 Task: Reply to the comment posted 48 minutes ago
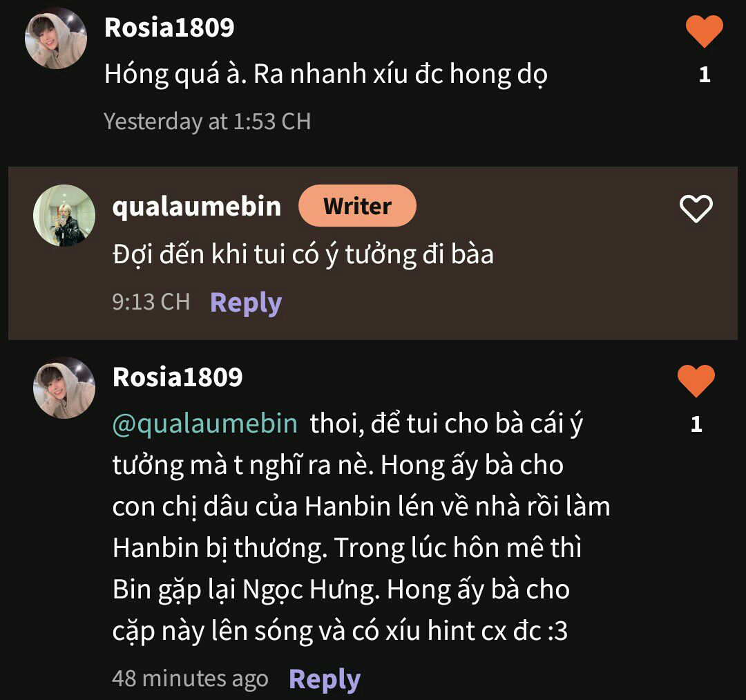click(324, 679)
